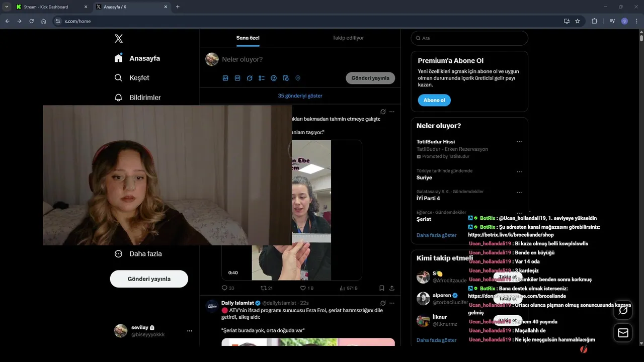Click Daha fazla göster under Kimi takip etmeli
Image resolution: width=644 pixels, height=362 pixels.
click(x=437, y=340)
